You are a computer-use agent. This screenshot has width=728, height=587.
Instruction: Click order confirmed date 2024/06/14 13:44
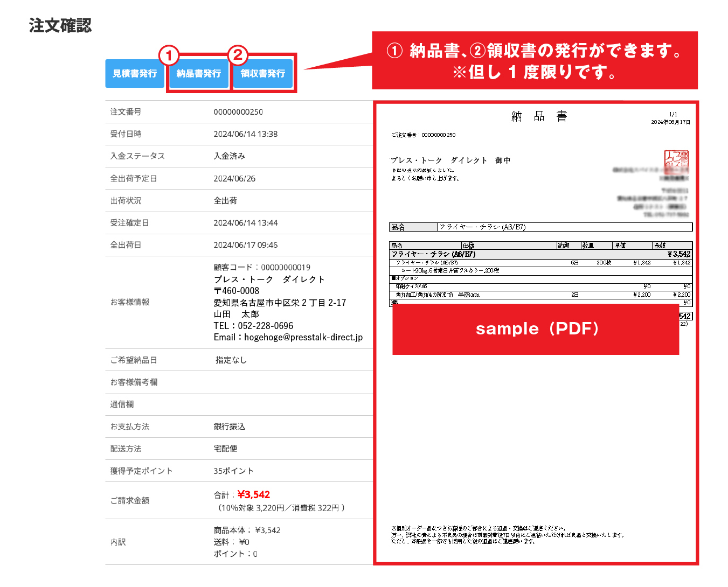pyautogui.click(x=246, y=223)
